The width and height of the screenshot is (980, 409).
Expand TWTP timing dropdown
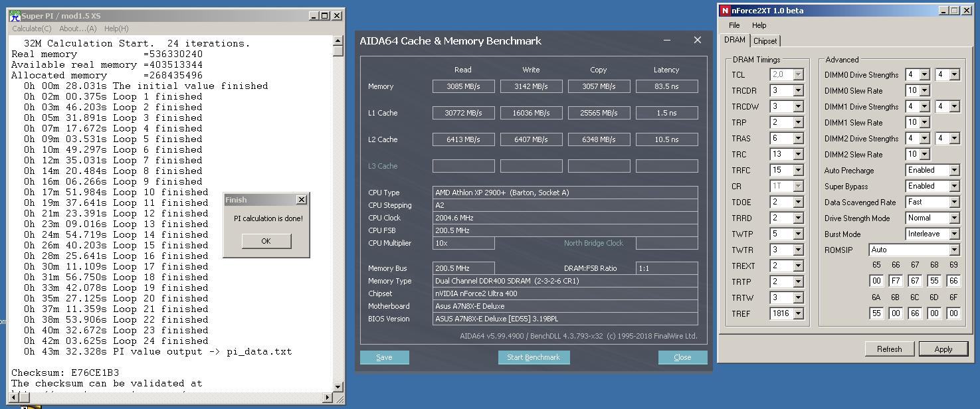coord(798,234)
